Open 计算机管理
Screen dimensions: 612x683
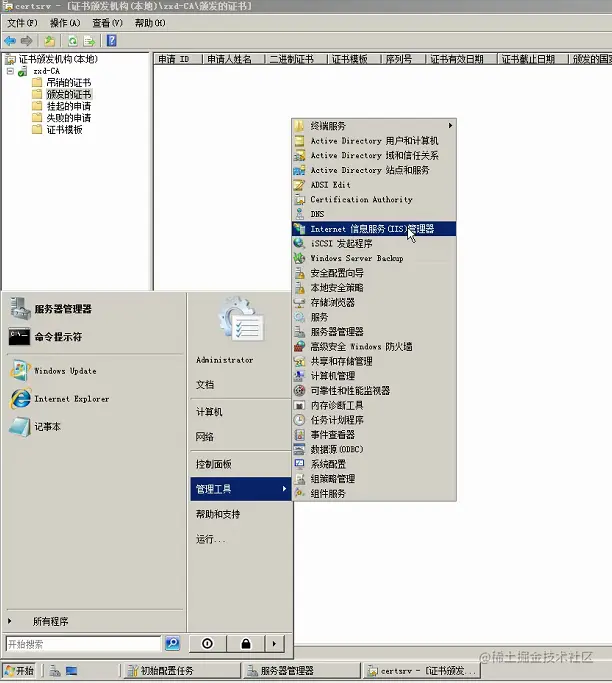374,376
